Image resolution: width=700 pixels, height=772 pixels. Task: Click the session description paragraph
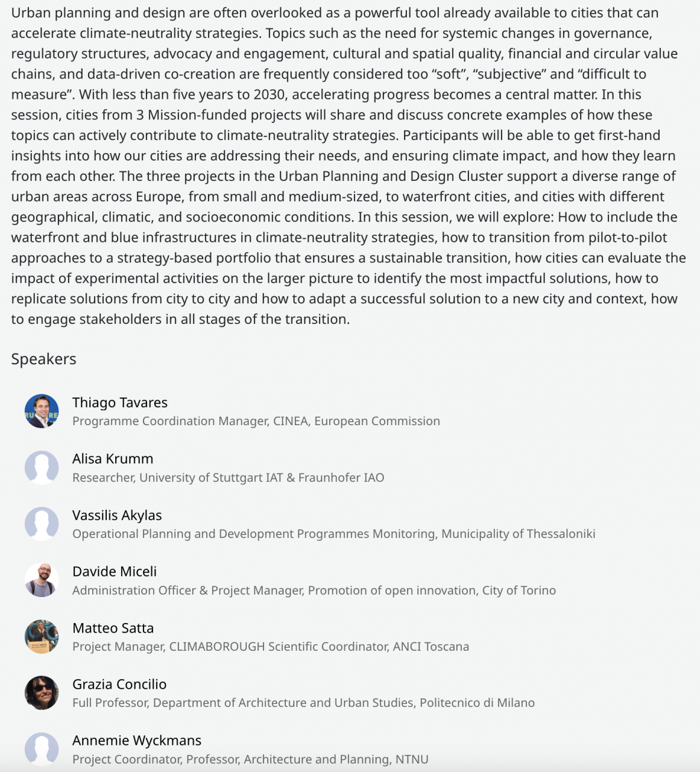[x=348, y=166]
